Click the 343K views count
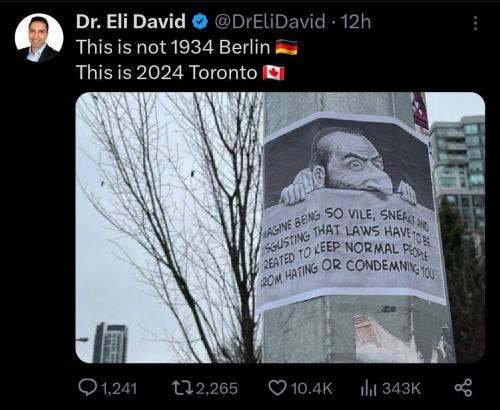Viewport: 500px width, 410px height. pos(401,389)
